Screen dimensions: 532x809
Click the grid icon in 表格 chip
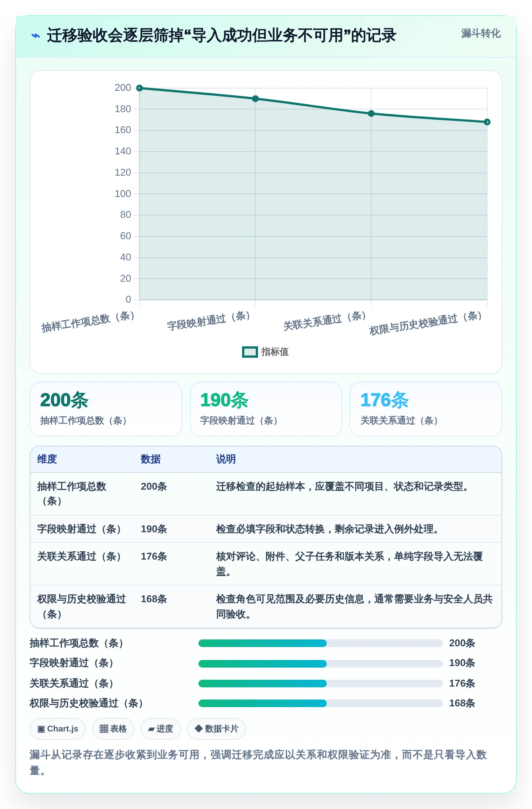[x=104, y=729]
